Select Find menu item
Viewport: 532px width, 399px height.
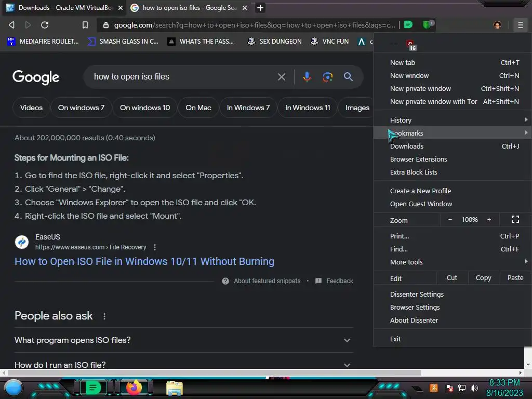coord(453,249)
